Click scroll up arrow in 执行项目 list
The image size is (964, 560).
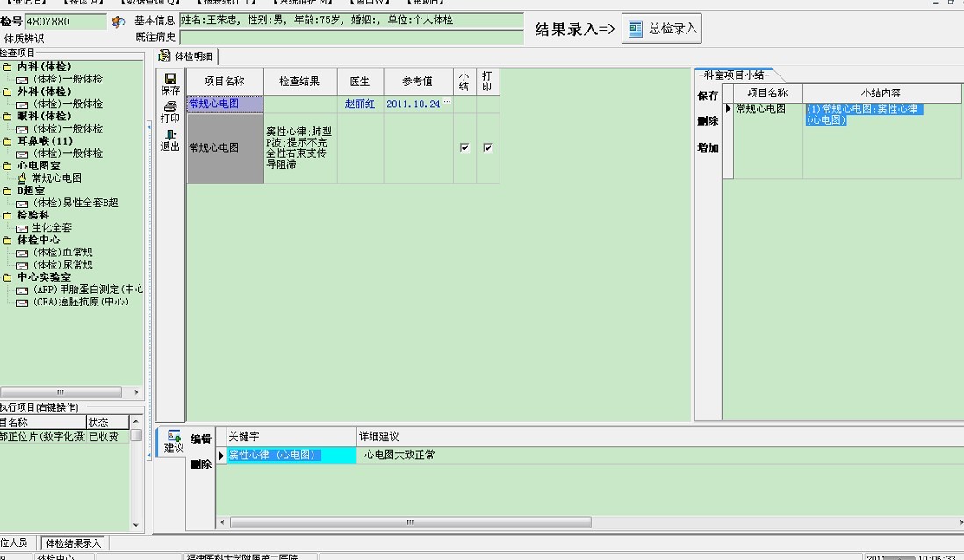(136, 421)
